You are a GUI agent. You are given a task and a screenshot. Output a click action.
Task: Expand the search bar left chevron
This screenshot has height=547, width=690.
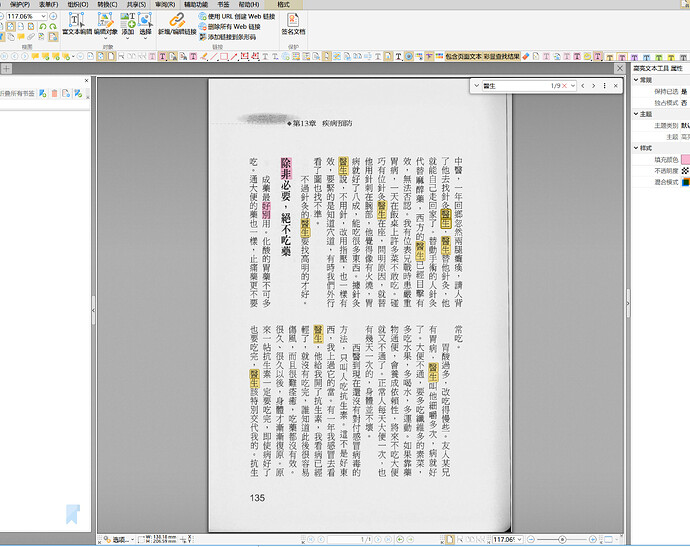click(476, 86)
